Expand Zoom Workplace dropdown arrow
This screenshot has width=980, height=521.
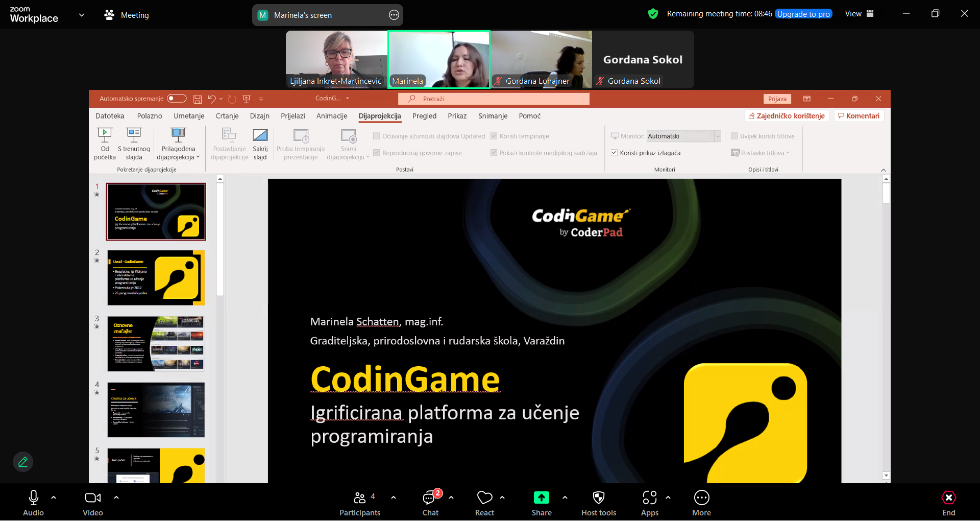click(x=81, y=15)
